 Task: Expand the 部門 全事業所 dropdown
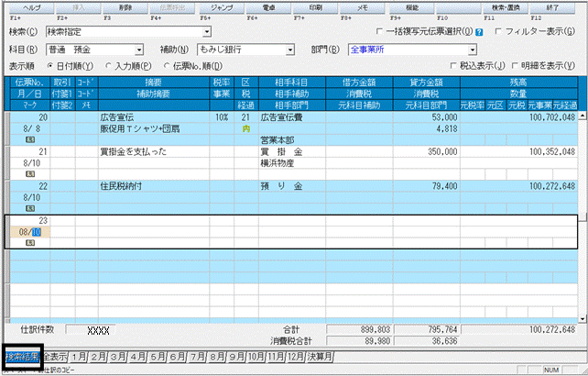[473, 50]
